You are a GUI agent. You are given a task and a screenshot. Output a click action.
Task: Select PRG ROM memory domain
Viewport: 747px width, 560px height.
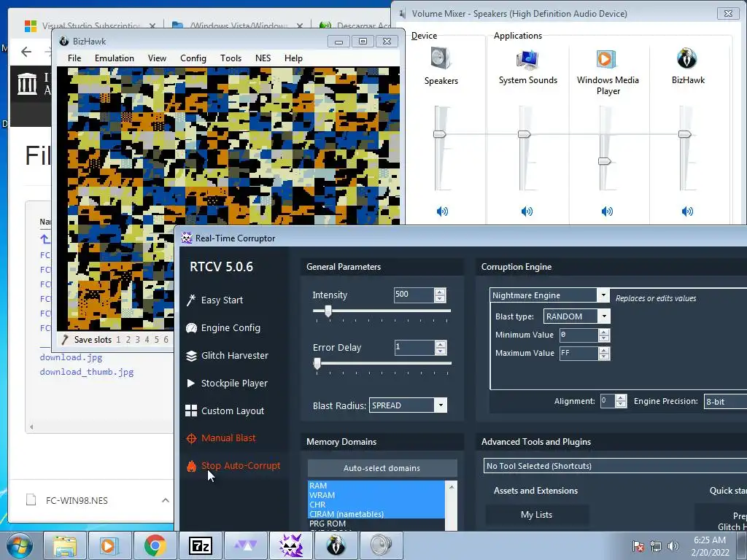(376, 524)
